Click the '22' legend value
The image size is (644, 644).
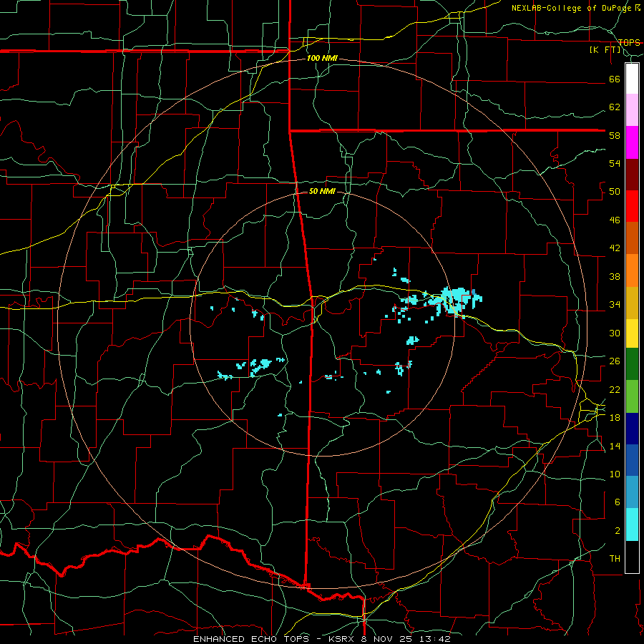tap(615, 389)
